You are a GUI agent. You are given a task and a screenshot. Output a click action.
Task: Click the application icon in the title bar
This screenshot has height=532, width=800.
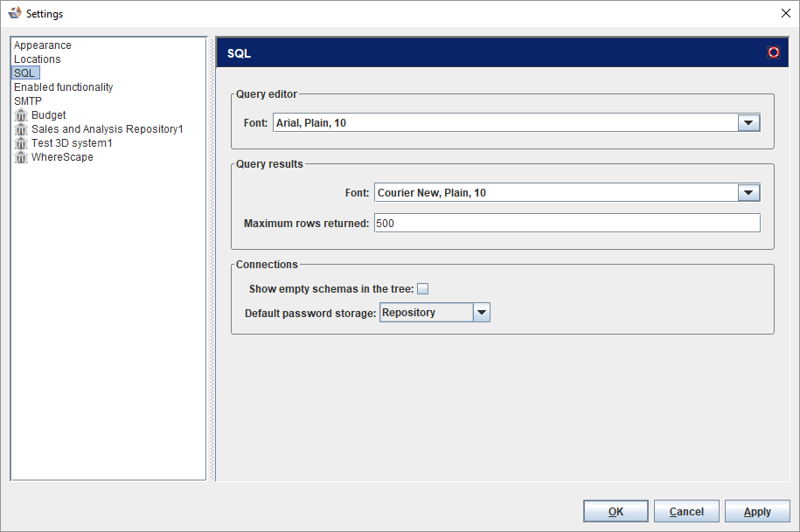pos(14,13)
